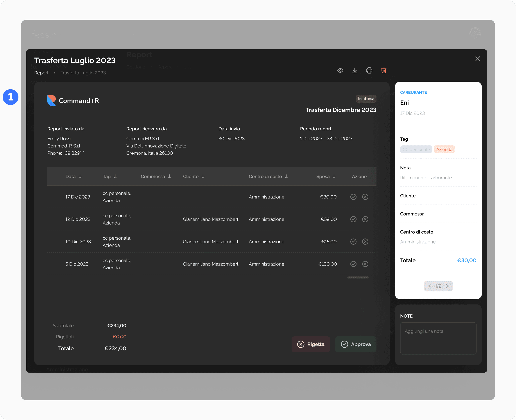This screenshot has width=516, height=420.
Task: Click the eye preview icon in header
Action: point(340,70)
